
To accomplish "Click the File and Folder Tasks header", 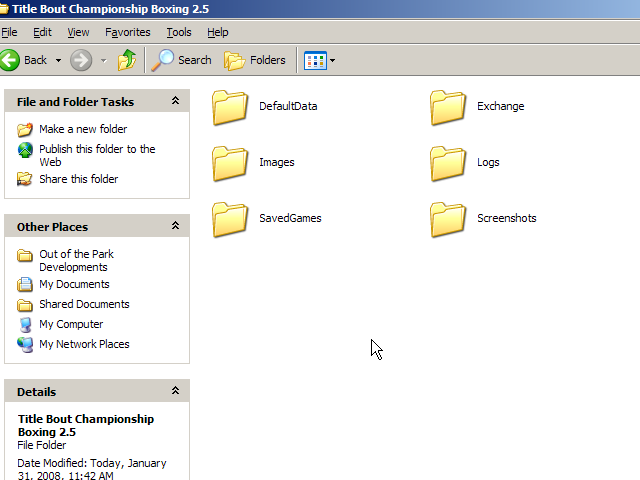I will click(x=75, y=102).
